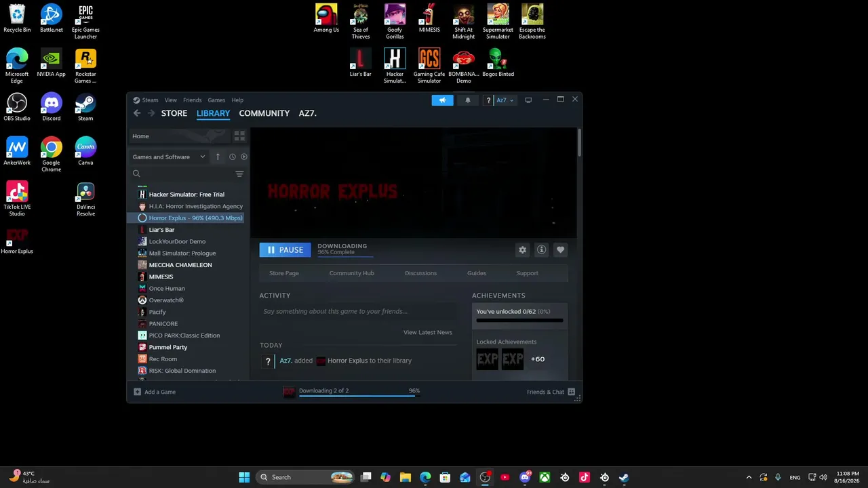Select the Sea of Thieves desktop shortcut
Image resolution: width=868 pixels, height=488 pixels.
click(x=361, y=22)
